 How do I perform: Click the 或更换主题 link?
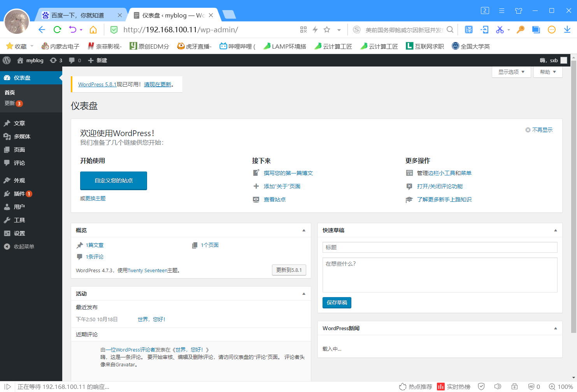coord(93,198)
